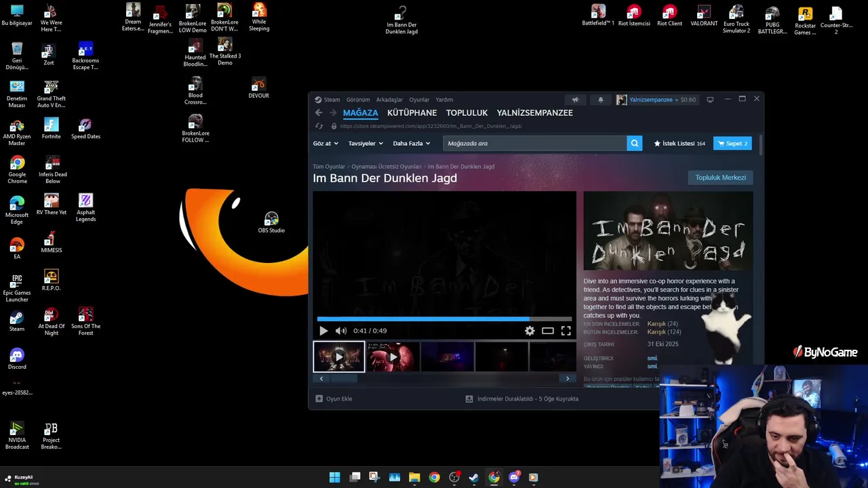Enter fullscreen for the trailer
Image resolution: width=868 pixels, height=488 pixels.
click(x=566, y=331)
